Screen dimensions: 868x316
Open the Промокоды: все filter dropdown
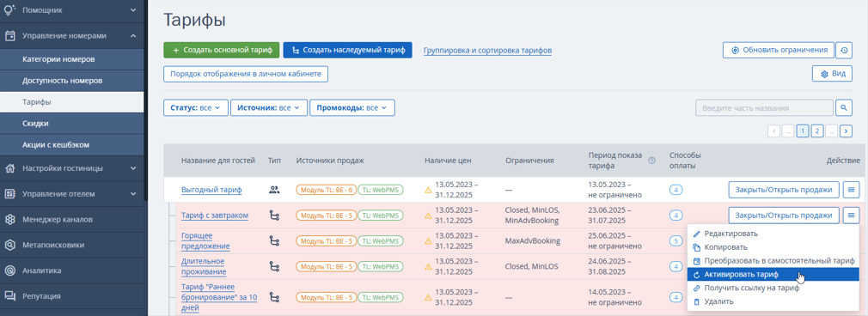point(352,108)
